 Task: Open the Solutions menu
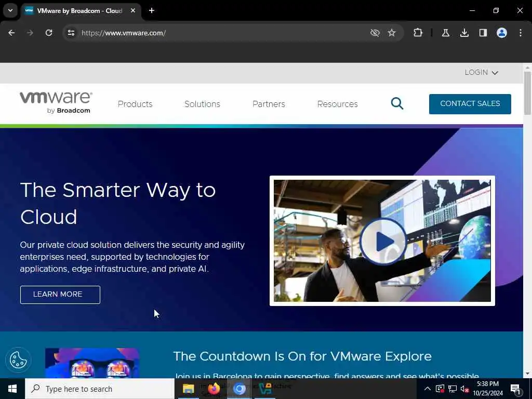coord(202,104)
